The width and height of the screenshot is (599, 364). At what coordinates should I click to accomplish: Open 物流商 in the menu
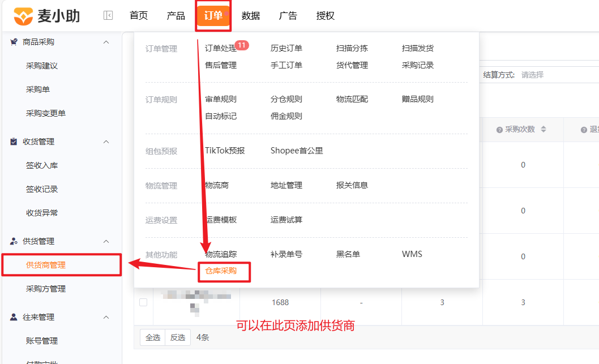(217, 185)
